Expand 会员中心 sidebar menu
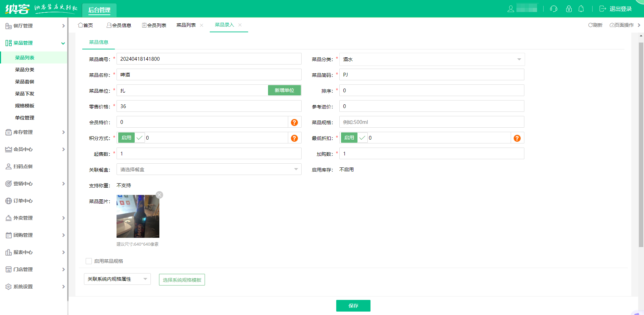644x315 pixels. [34, 149]
